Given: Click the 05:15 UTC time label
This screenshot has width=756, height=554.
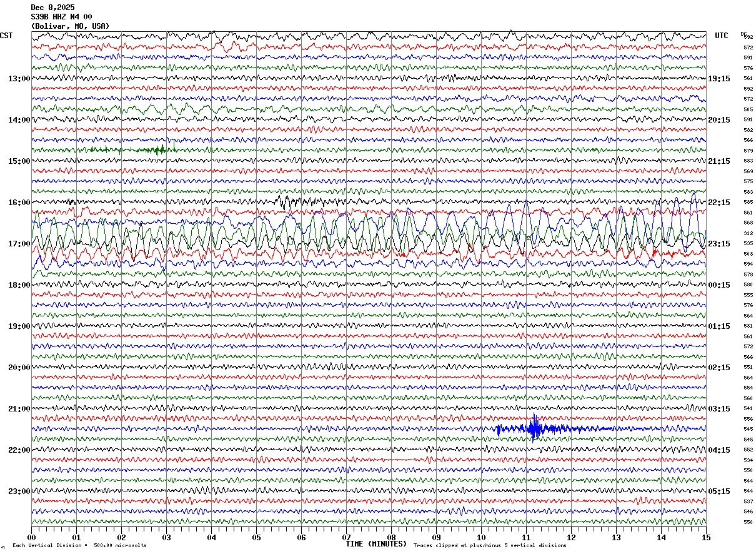Looking at the screenshot, I should pos(719,491).
